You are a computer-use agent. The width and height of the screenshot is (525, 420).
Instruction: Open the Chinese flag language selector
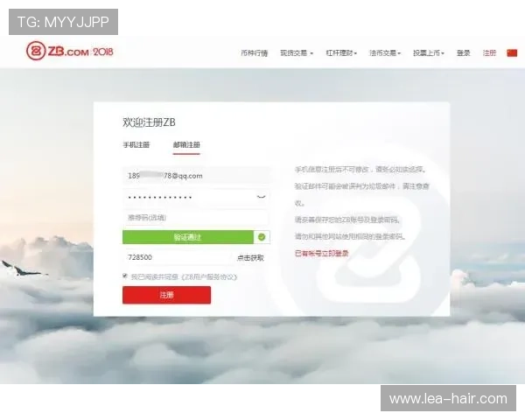512,52
